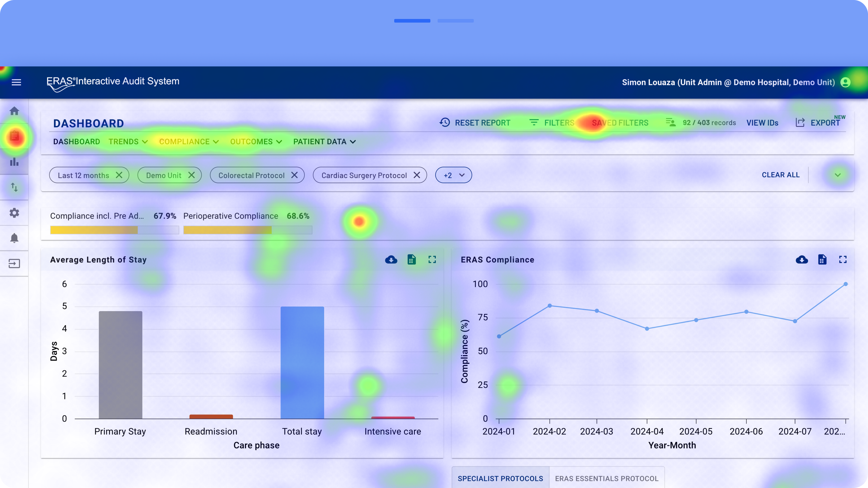Export ERAS Compliance data as a spreadsheet
This screenshot has height=488, width=868.
pyautogui.click(x=822, y=259)
